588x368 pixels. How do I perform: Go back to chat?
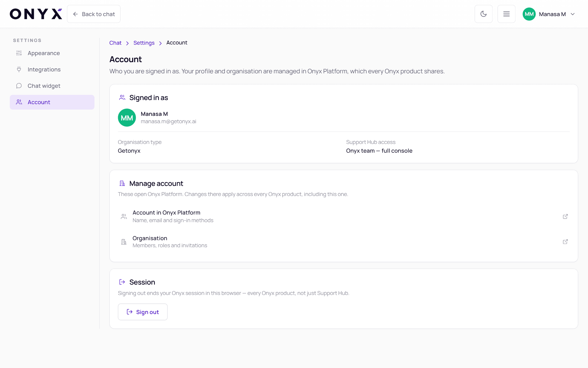point(94,14)
